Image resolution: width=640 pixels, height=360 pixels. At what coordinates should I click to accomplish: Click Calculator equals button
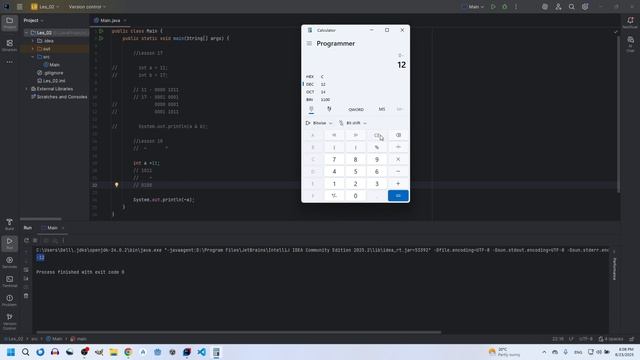point(398,196)
